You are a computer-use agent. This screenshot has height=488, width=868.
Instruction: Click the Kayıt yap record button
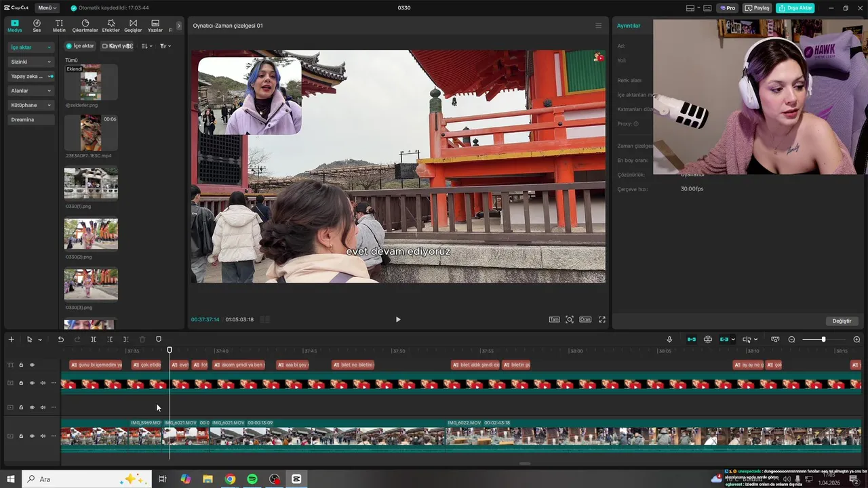117,46
